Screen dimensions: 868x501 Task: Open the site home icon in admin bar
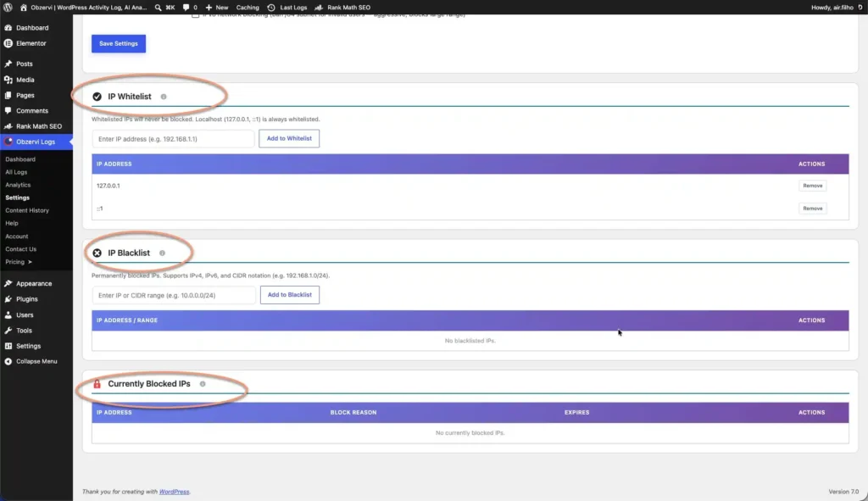[23, 7]
